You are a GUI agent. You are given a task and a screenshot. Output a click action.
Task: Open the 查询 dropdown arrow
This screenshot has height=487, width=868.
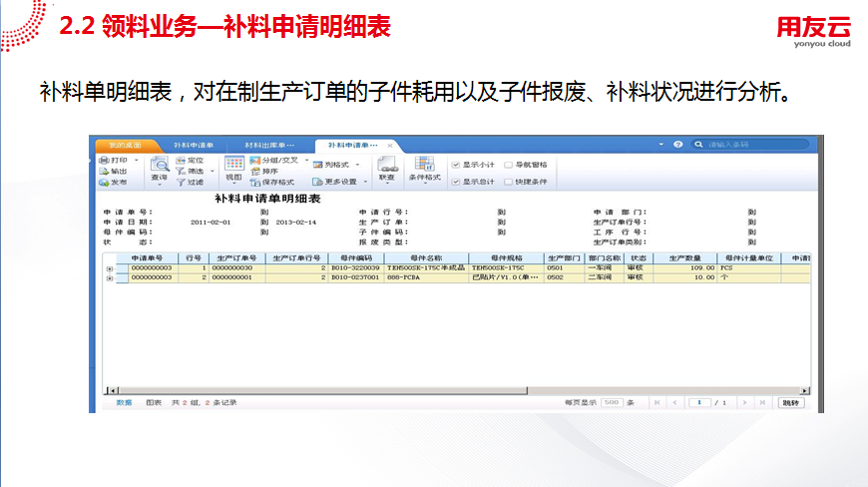pos(160,185)
